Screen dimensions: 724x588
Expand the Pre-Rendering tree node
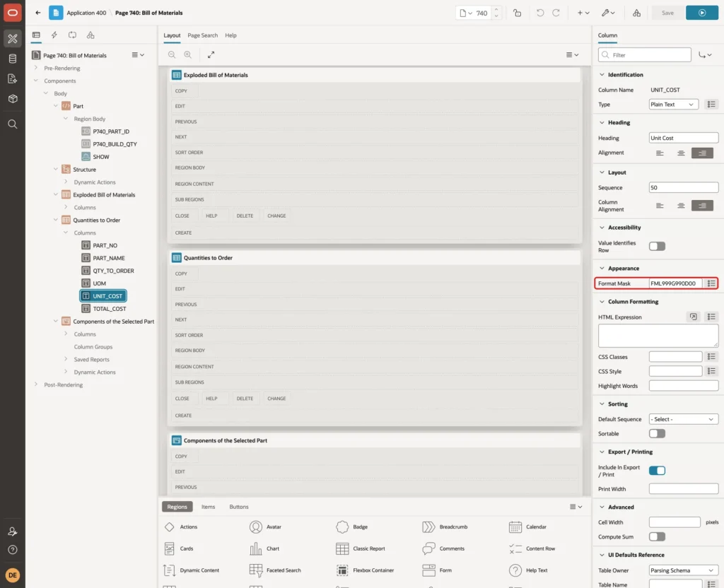[x=36, y=68]
